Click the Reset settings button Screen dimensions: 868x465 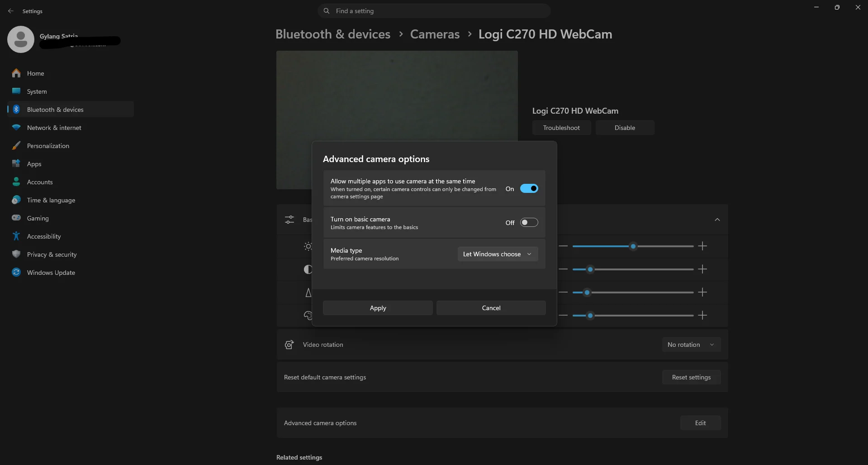coord(691,377)
